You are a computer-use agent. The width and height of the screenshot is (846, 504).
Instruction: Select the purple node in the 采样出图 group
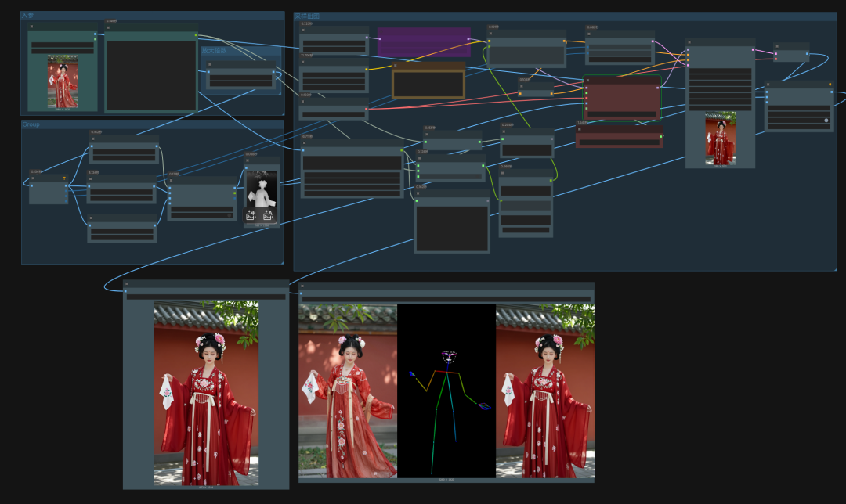424,42
